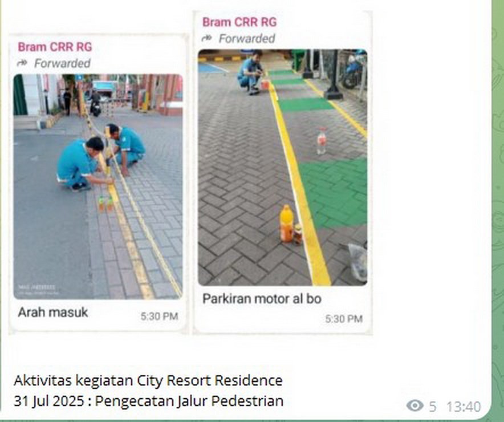Viewport: 504px width, 422px height.
Task: Click the Forwarded label in left card
Action: pyautogui.click(x=62, y=63)
